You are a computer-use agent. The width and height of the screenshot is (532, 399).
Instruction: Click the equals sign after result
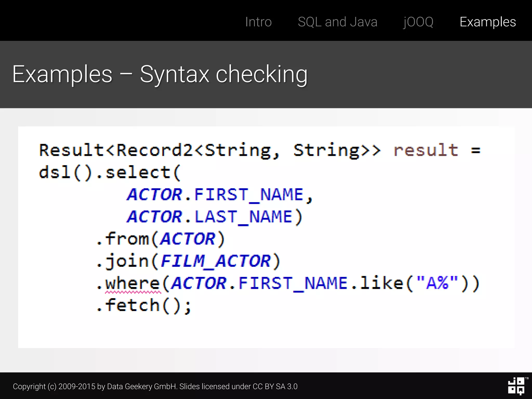coord(476,150)
